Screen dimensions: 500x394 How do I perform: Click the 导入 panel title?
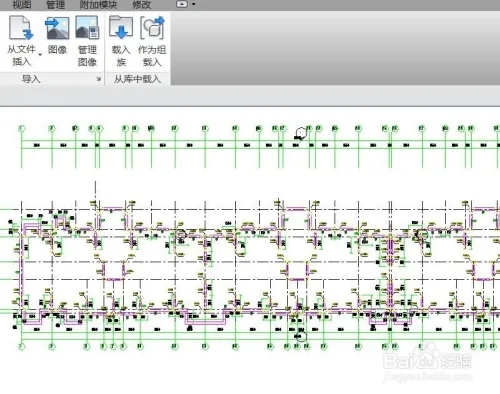click(31, 79)
